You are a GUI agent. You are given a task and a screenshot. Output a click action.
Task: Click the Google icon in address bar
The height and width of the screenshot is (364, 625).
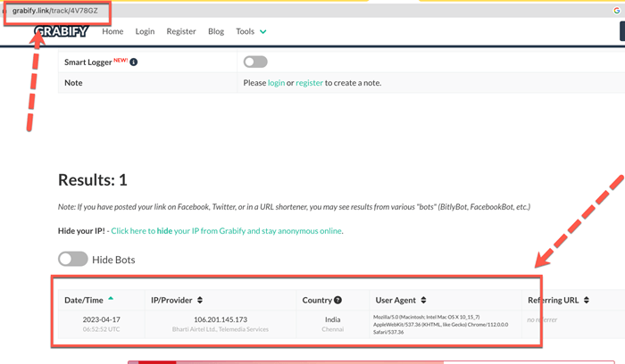pos(616,11)
